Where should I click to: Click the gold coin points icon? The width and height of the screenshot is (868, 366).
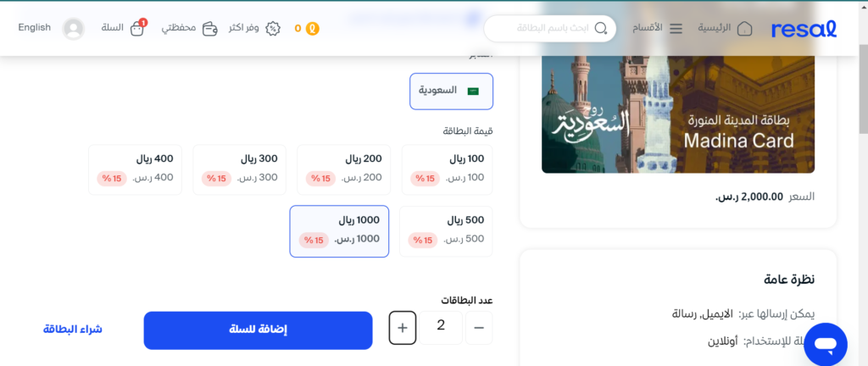(x=313, y=29)
